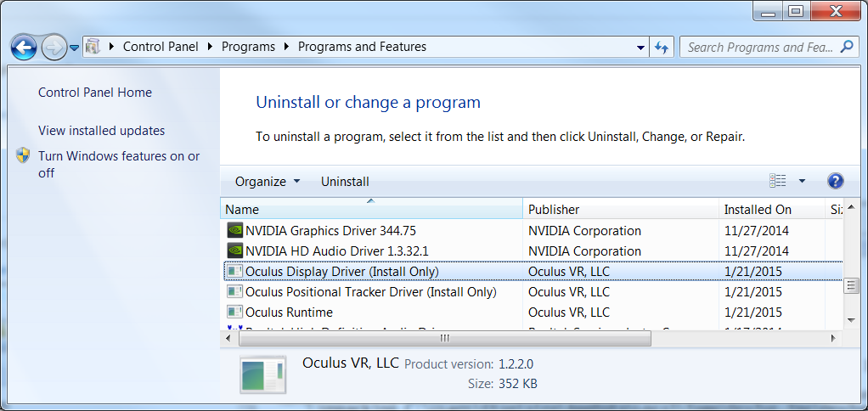Viewport: 868px width, 411px height.
Task: Click the NVIDIA HD Audio Driver icon
Action: click(235, 251)
